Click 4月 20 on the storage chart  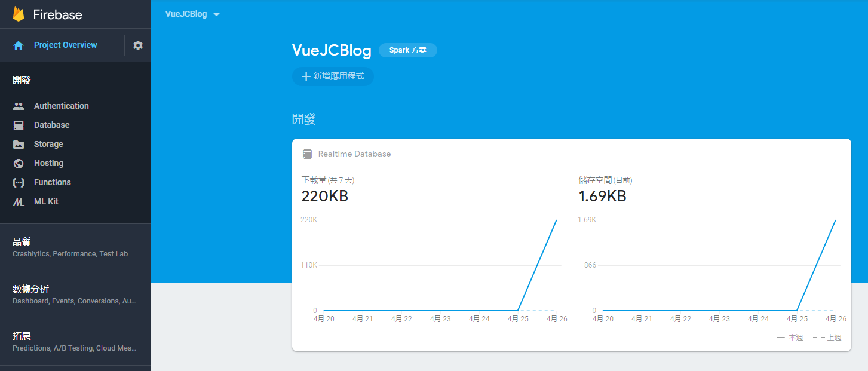coord(603,319)
